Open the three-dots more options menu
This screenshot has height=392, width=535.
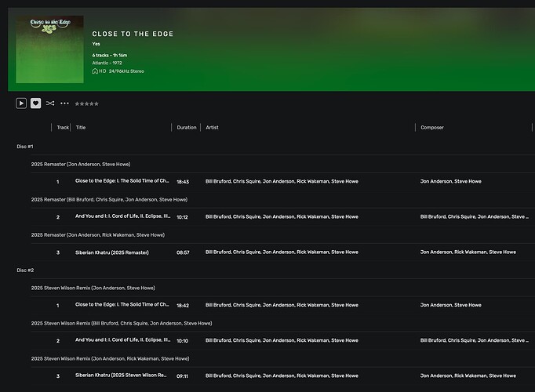(x=64, y=103)
